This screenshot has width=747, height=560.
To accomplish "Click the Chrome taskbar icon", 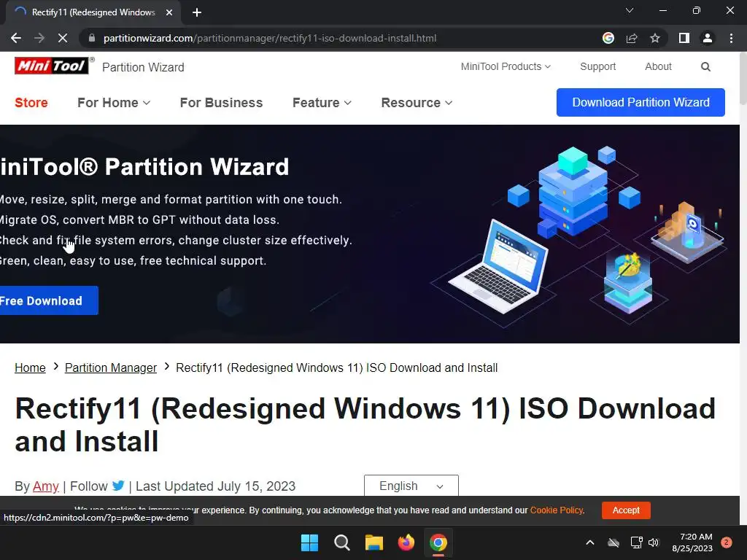I will pyautogui.click(x=438, y=542).
